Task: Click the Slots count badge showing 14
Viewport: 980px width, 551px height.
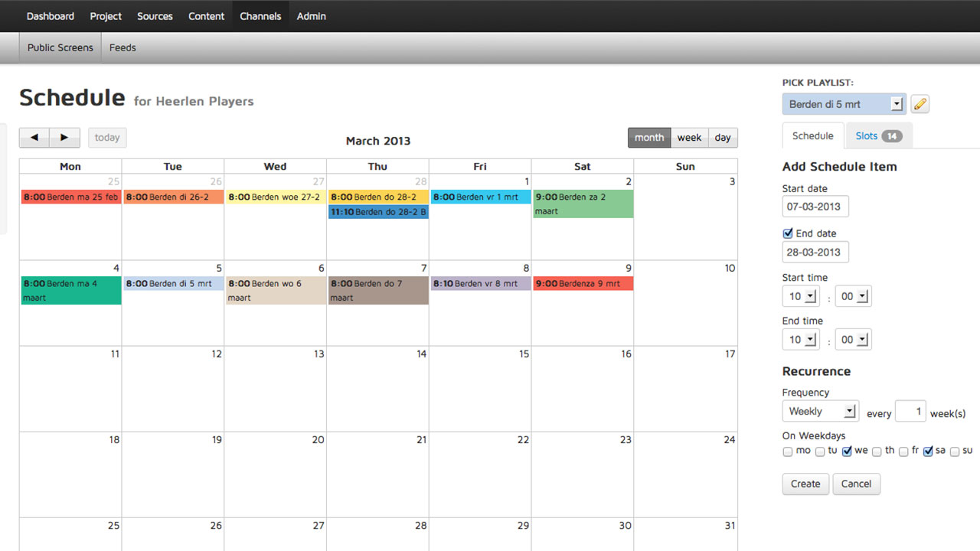Action: tap(891, 136)
